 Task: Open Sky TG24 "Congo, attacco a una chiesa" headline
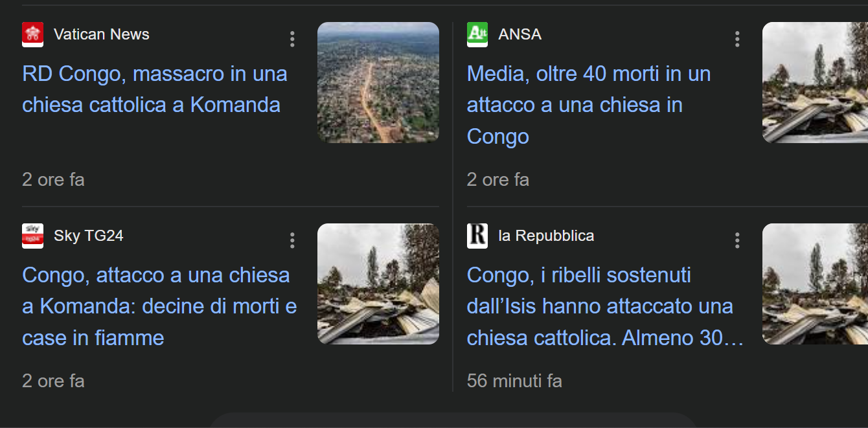pos(159,306)
